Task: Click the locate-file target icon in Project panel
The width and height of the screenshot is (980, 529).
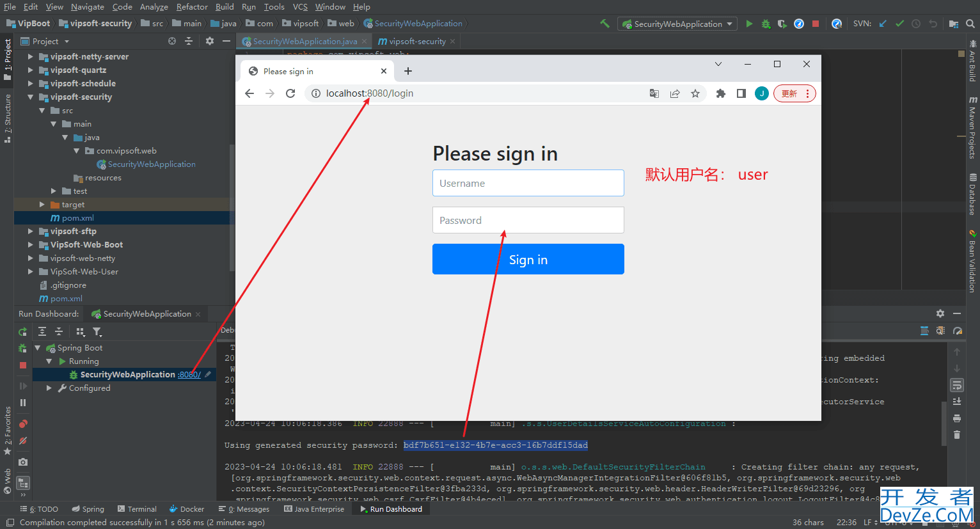Action: [172, 41]
